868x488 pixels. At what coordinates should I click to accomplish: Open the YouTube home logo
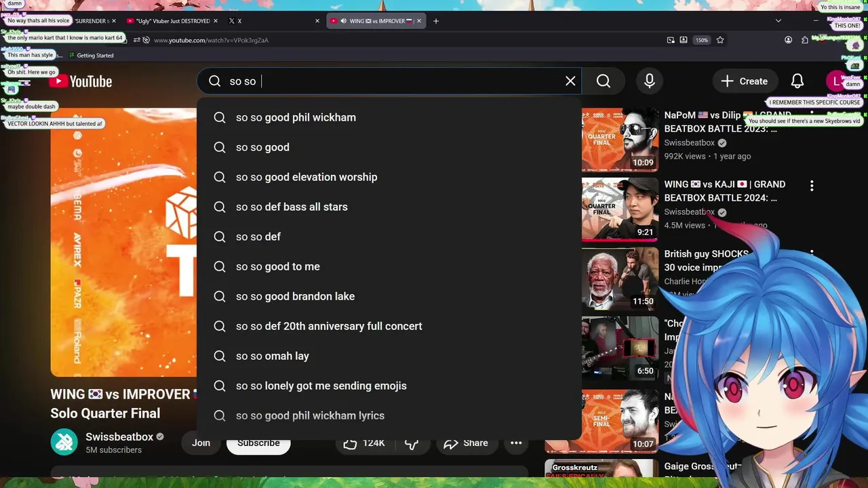click(81, 81)
